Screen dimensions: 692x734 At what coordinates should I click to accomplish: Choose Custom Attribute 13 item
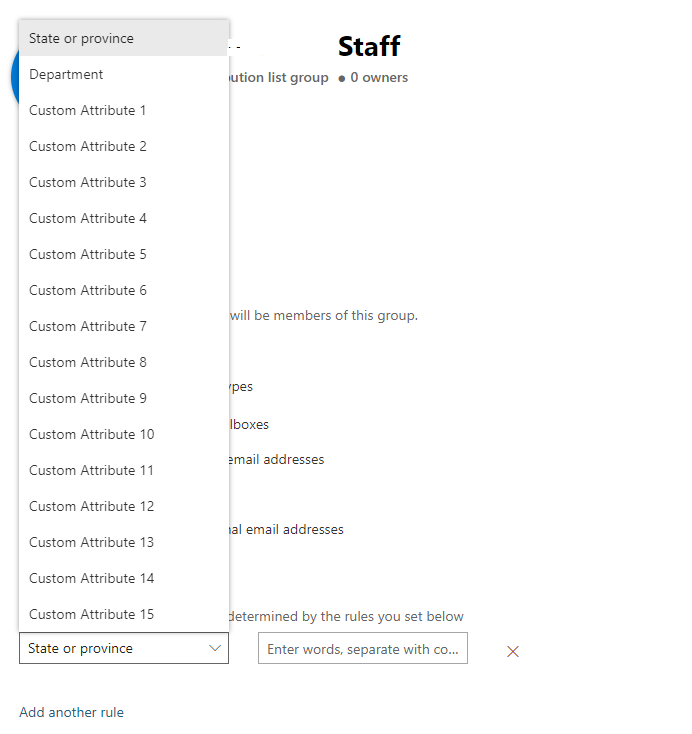point(124,543)
